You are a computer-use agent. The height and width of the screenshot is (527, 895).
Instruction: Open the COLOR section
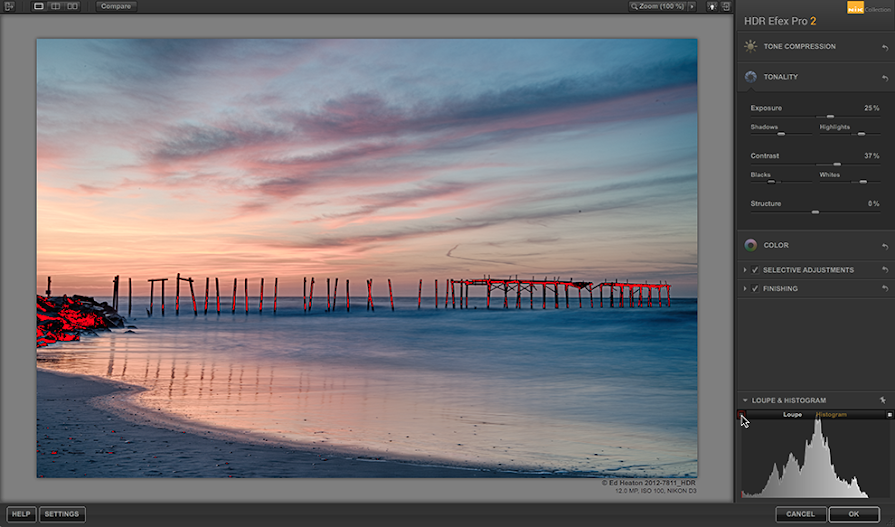(x=776, y=245)
